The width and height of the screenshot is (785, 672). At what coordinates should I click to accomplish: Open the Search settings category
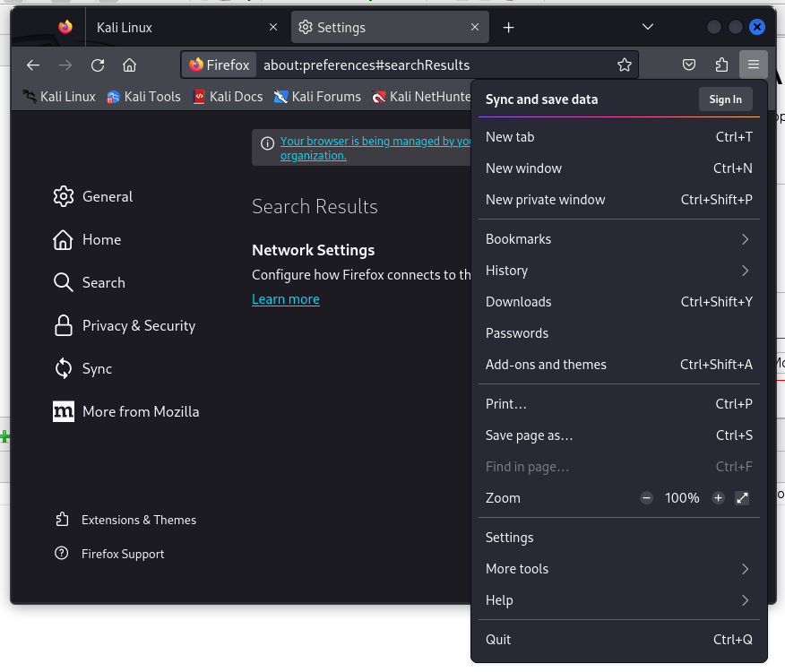click(x=89, y=282)
